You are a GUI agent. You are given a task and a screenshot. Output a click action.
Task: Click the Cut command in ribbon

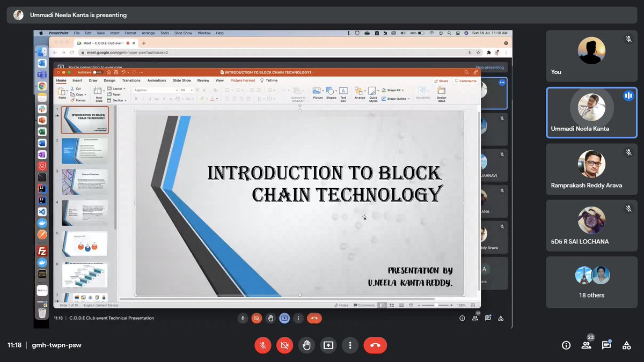pyautogui.click(x=76, y=88)
